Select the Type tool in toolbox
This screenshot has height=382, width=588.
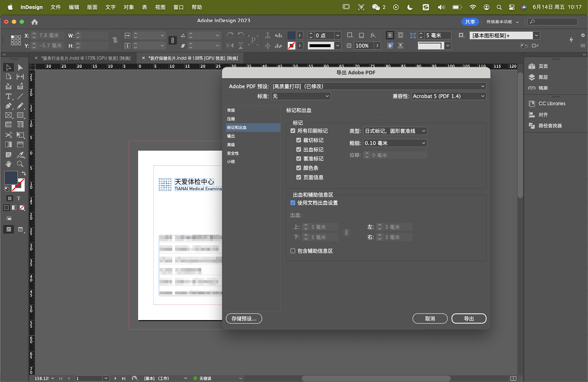(x=8, y=96)
